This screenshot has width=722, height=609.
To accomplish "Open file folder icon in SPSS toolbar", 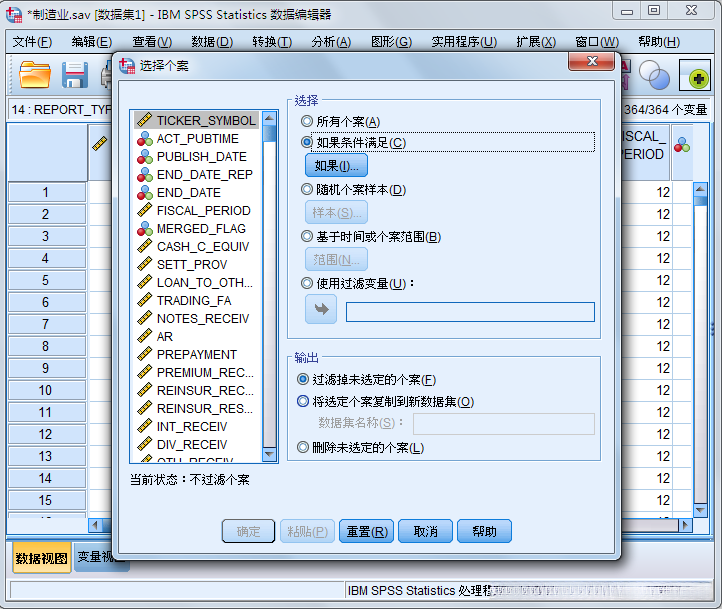I will 35,75.
